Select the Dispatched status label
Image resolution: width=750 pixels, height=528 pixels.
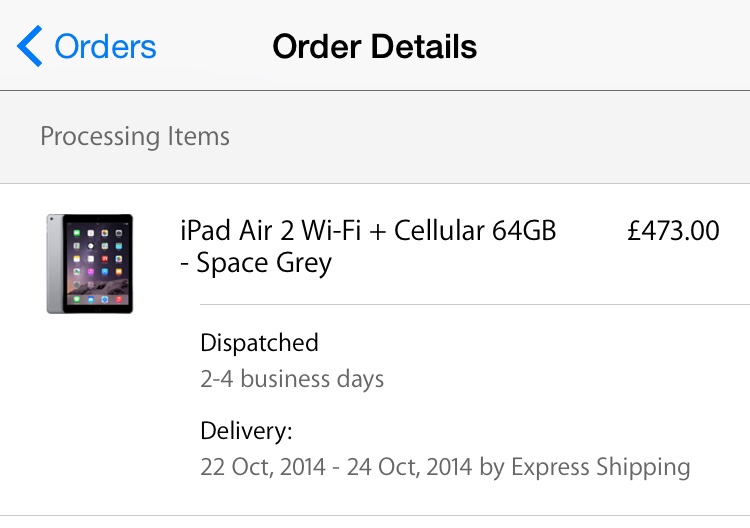(x=259, y=343)
